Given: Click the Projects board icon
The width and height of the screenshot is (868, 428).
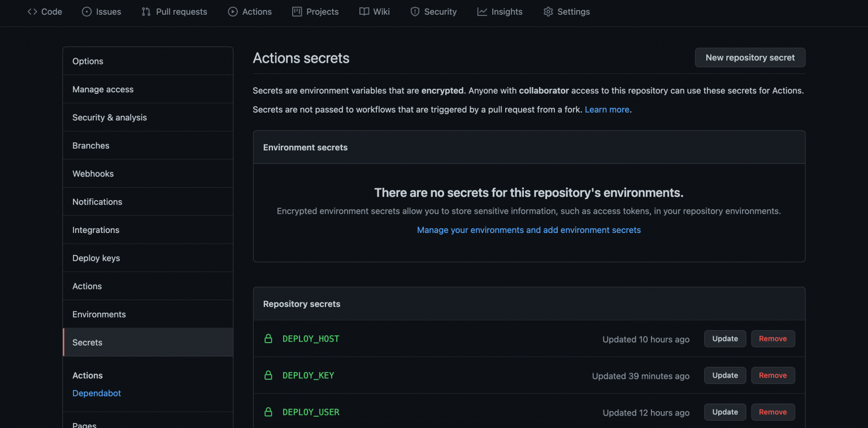Looking at the screenshot, I should (296, 11).
